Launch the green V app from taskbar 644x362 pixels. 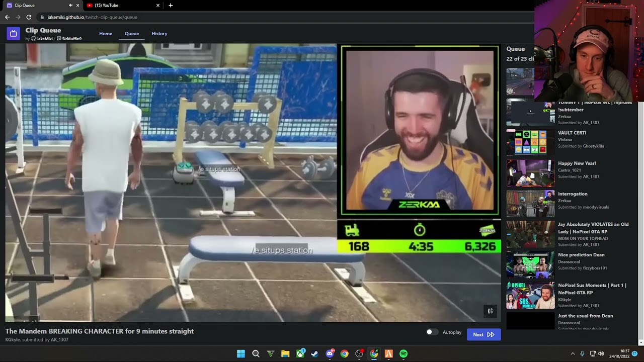(x=271, y=353)
